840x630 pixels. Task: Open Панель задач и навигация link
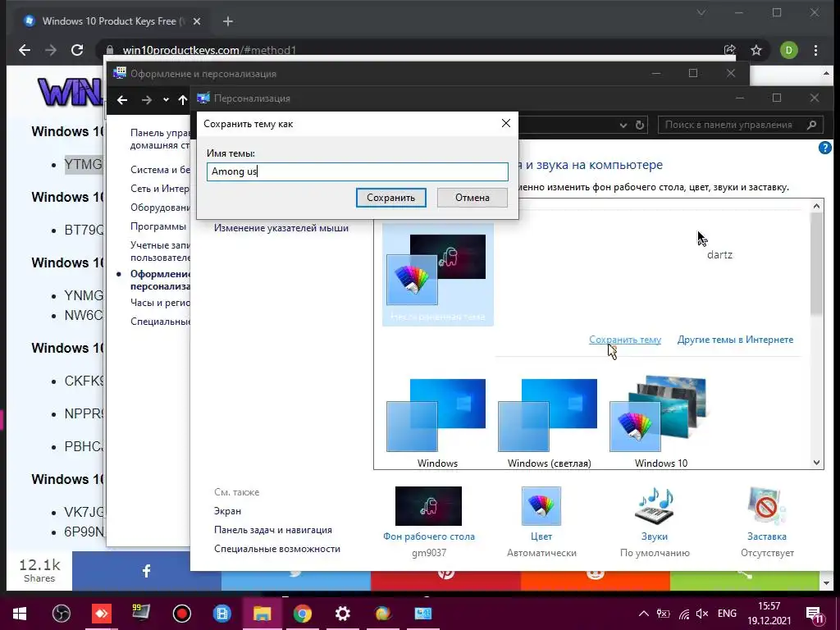click(273, 530)
